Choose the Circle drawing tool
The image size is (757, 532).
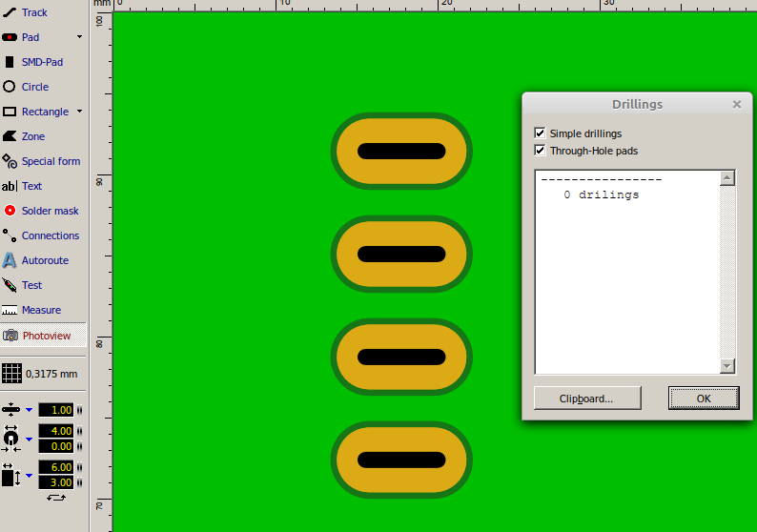34,87
